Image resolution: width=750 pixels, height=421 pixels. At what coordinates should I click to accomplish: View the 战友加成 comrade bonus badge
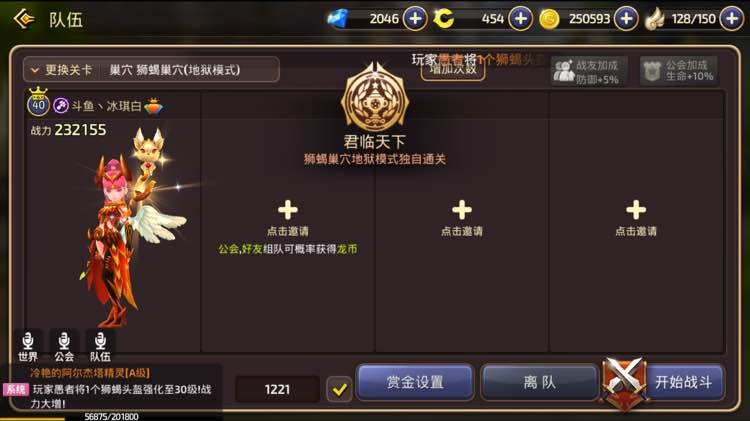[x=589, y=71]
